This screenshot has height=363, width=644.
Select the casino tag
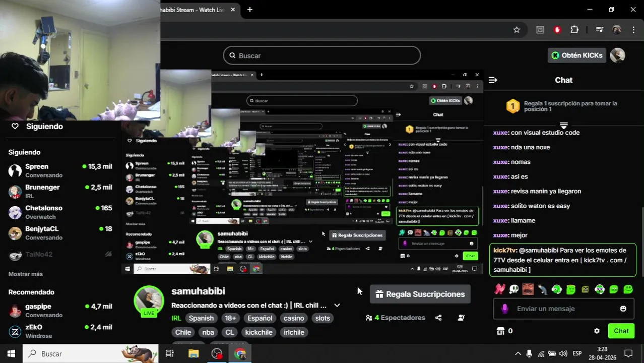point(293,318)
